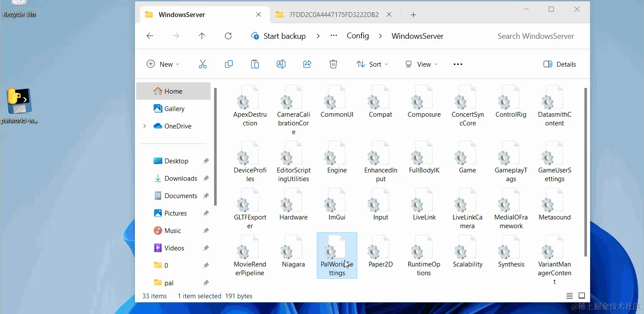Toggle the Details pane
The image size is (644, 314).
tap(560, 64)
